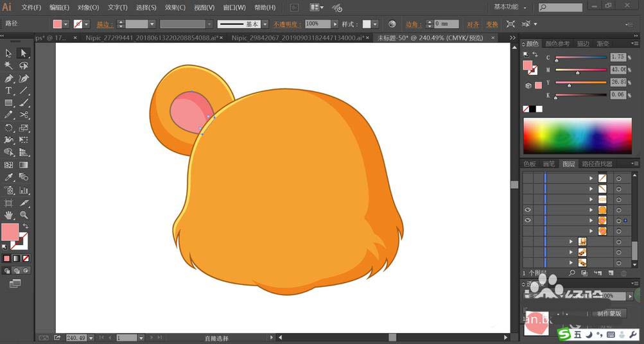This screenshot has height=344, width=644.
Task: Select the Rectangle shape tool
Action: (x=9, y=103)
